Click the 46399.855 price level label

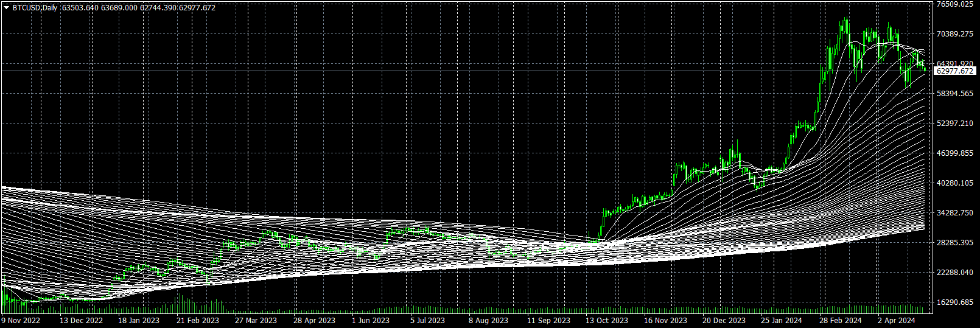tap(955, 153)
